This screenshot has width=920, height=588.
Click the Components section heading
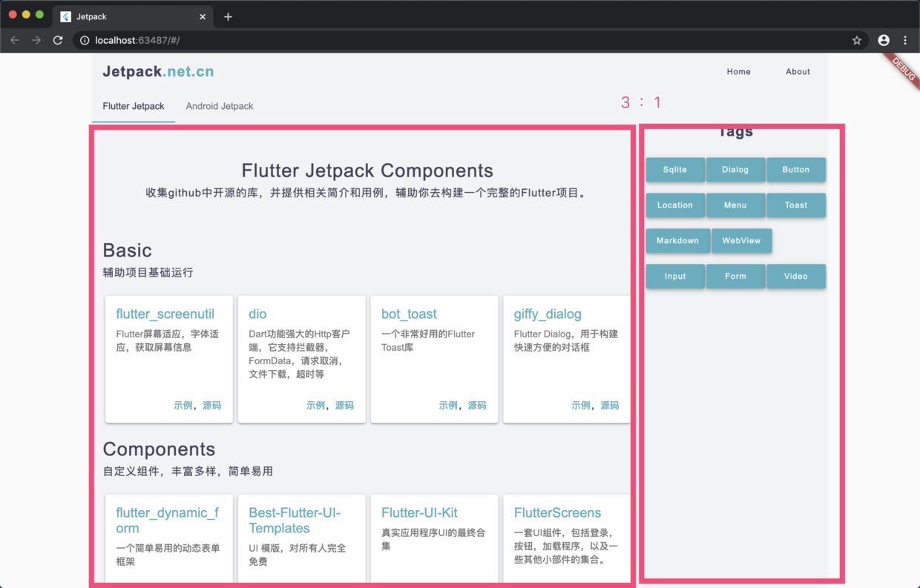pos(159,449)
